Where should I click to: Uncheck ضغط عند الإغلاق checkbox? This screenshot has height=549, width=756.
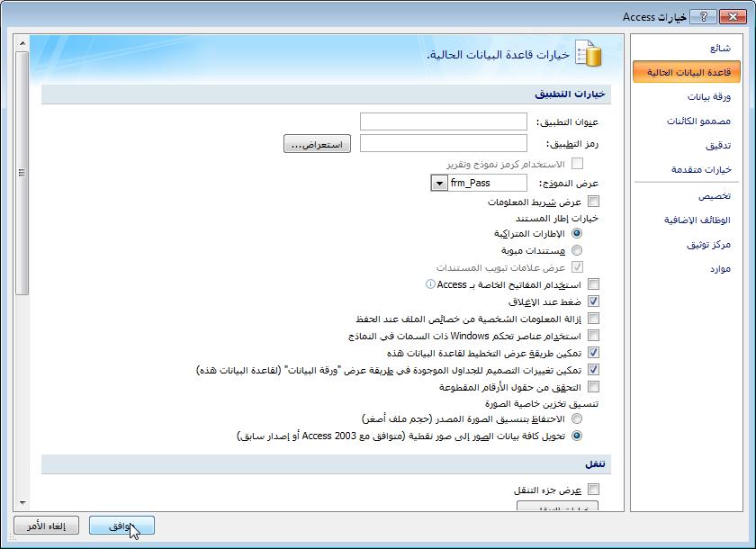(593, 301)
